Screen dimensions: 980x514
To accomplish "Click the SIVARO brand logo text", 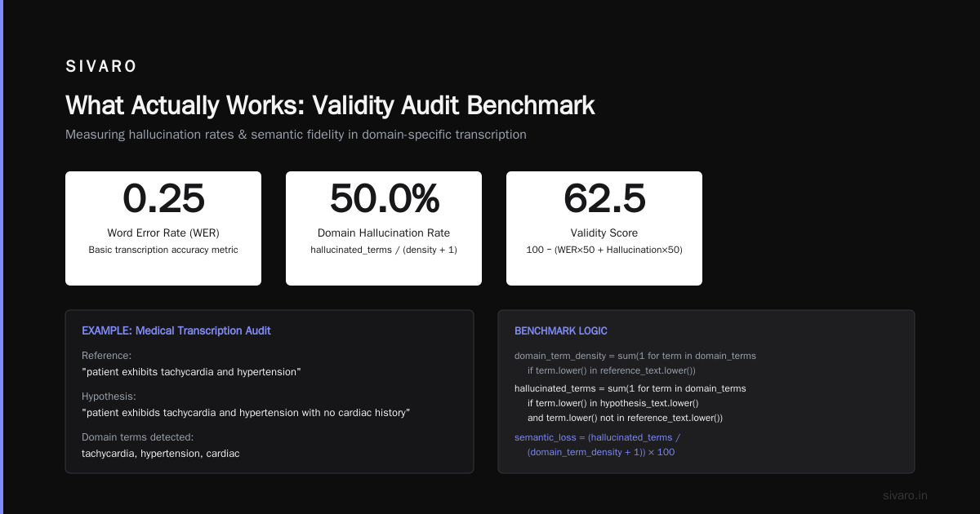I will pos(101,67).
